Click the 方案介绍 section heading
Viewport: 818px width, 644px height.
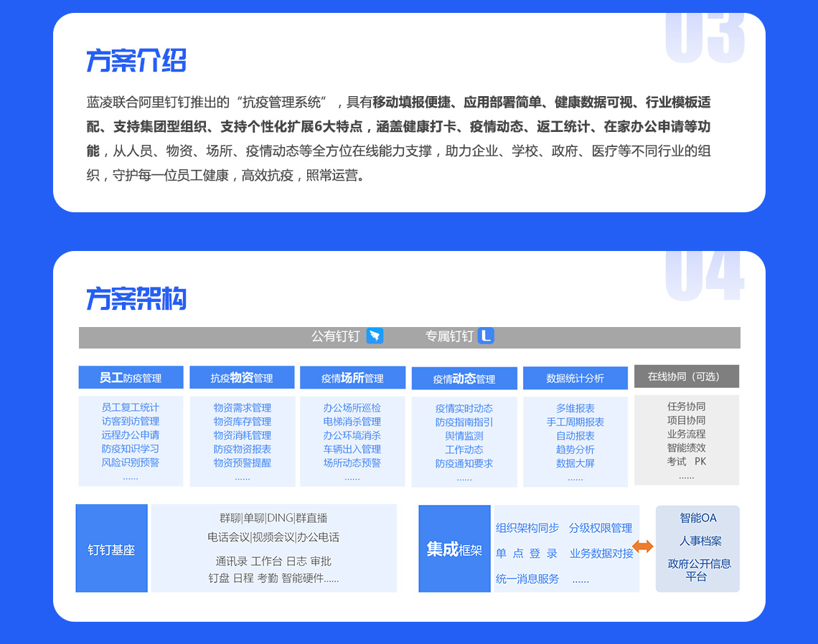(x=136, y=60)
